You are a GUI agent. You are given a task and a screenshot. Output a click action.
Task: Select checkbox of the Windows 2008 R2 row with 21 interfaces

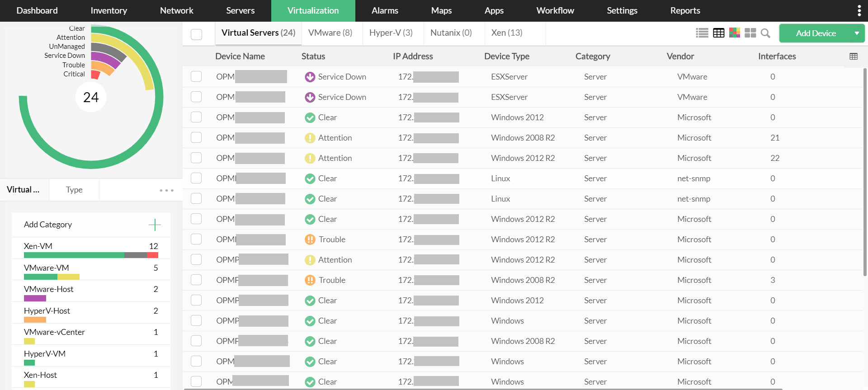(196, 137)
